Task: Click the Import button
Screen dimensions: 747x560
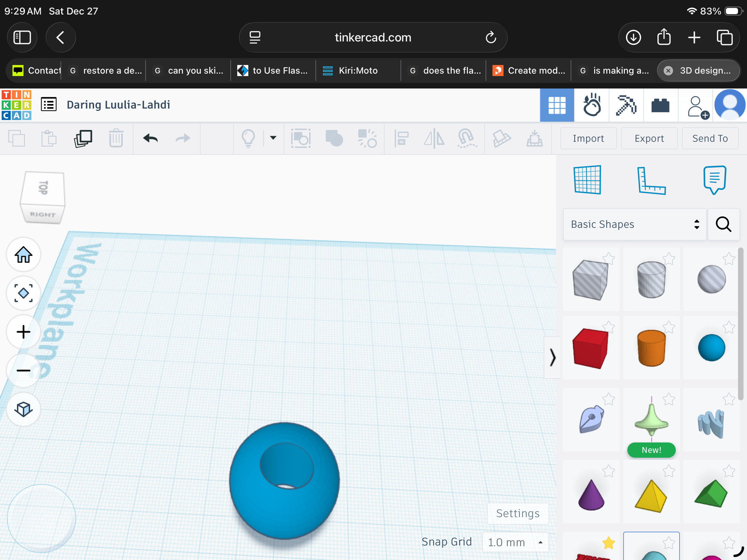Action: [x=588, y=138]
